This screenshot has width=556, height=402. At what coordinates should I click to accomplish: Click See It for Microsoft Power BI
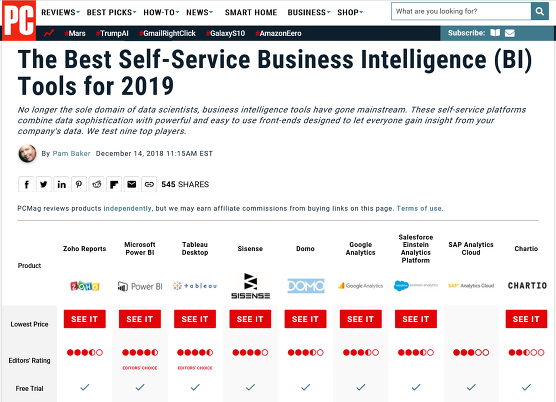pos(140,319)
